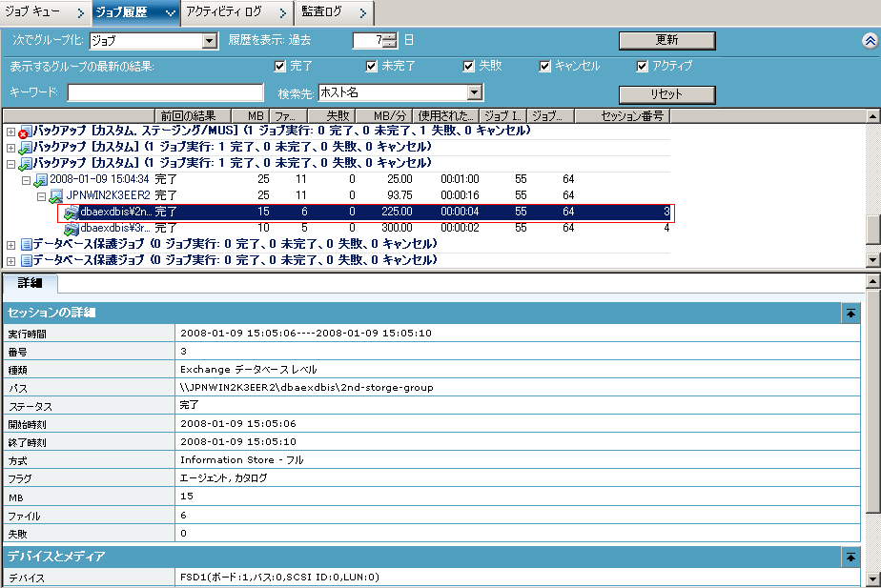The width and height of the screenshot is (881, 588).
Task: Open the 検索先 ホスト名 dropdown
Action: 474,92
